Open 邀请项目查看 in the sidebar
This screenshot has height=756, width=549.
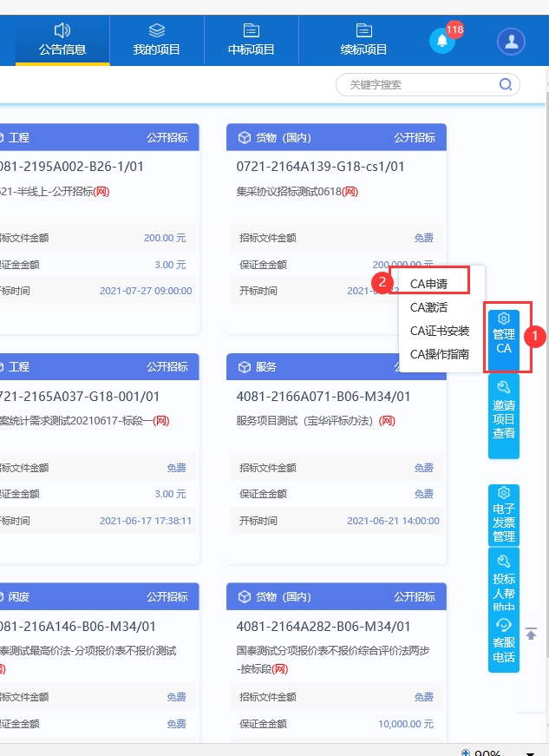(504, 416)
